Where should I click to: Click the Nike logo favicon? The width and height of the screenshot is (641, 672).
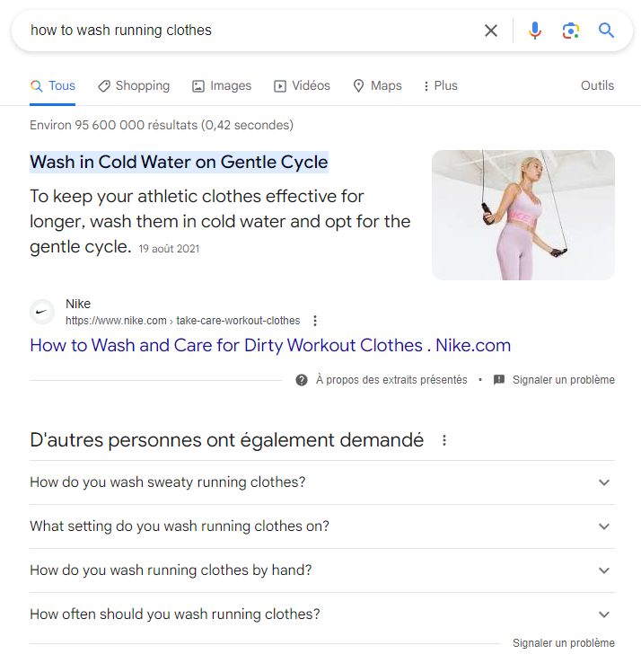point(42,312)
